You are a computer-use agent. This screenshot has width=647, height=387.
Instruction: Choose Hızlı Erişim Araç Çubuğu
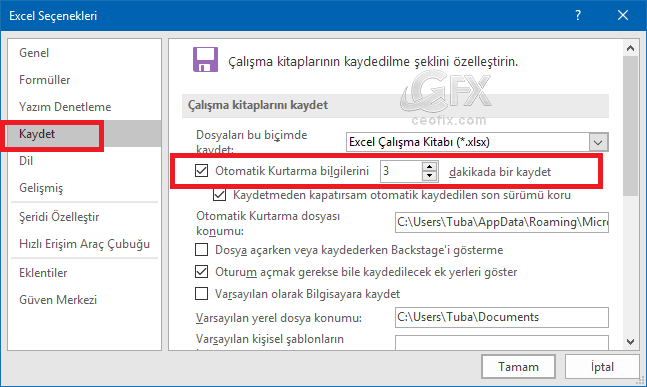[85, 244]
